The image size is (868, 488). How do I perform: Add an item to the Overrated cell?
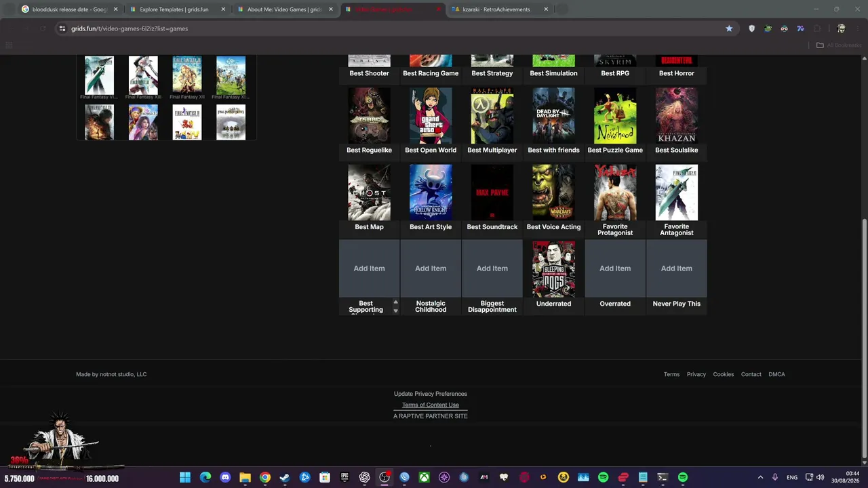click(x=615, y=268)
